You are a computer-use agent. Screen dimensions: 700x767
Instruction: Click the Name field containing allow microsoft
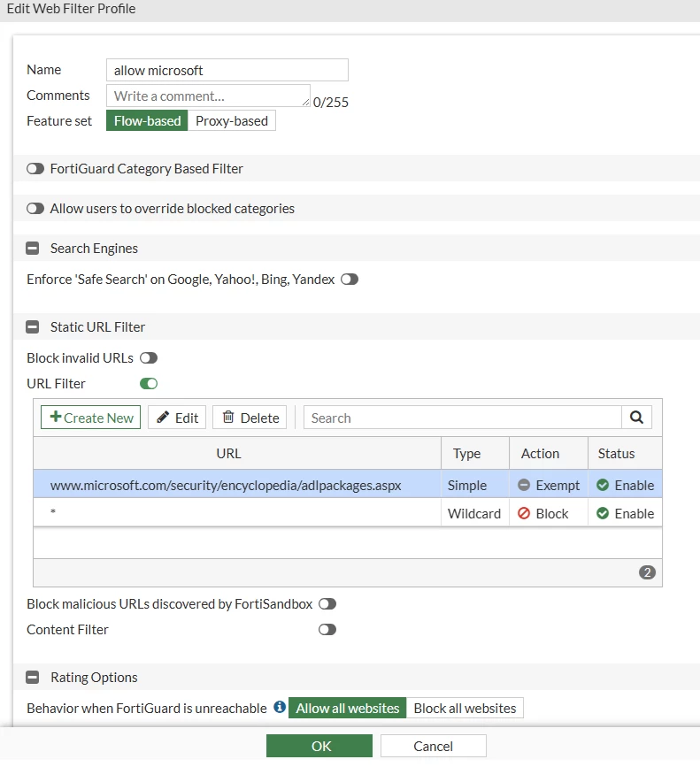click(227, 70)
